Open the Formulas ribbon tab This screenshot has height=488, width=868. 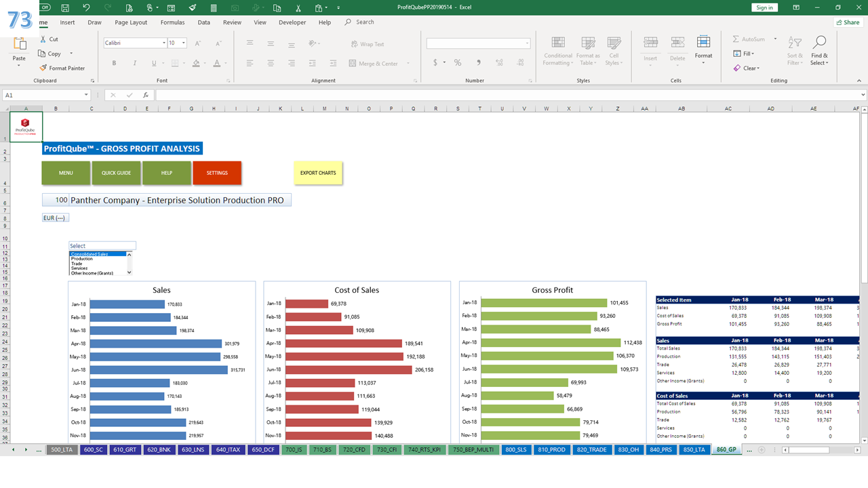(172, 22)
